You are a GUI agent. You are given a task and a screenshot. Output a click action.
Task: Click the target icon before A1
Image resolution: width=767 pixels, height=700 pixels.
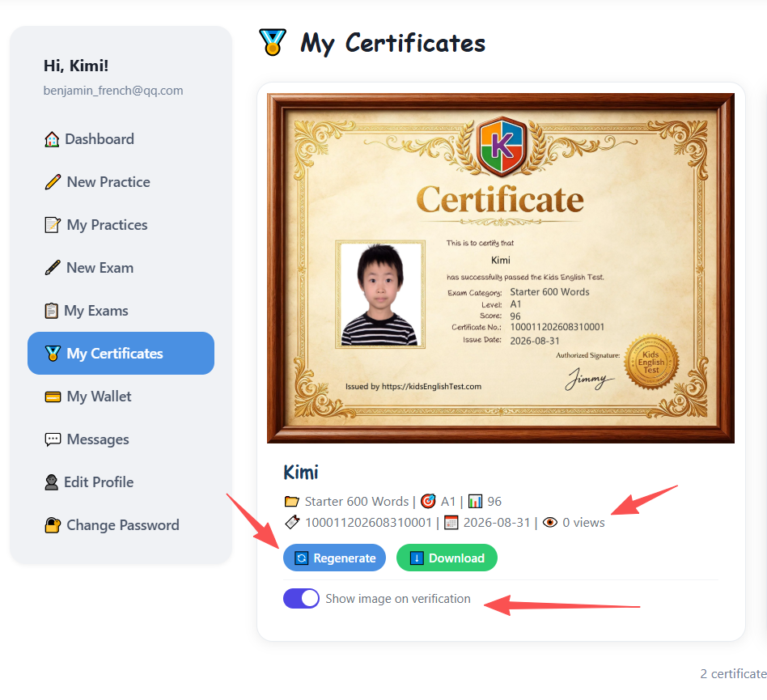(x=428, y=501)
